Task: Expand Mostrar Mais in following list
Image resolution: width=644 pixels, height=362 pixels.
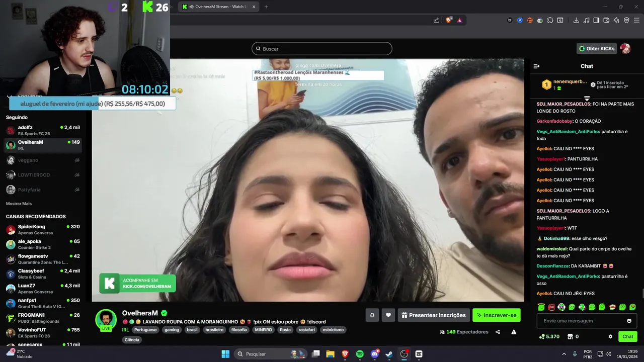Action: [19, 204]
